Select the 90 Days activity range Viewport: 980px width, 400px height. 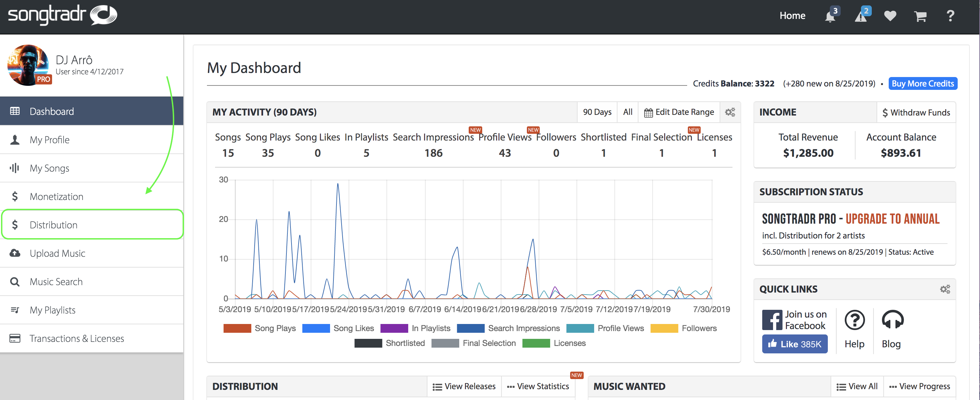(597, 112)
